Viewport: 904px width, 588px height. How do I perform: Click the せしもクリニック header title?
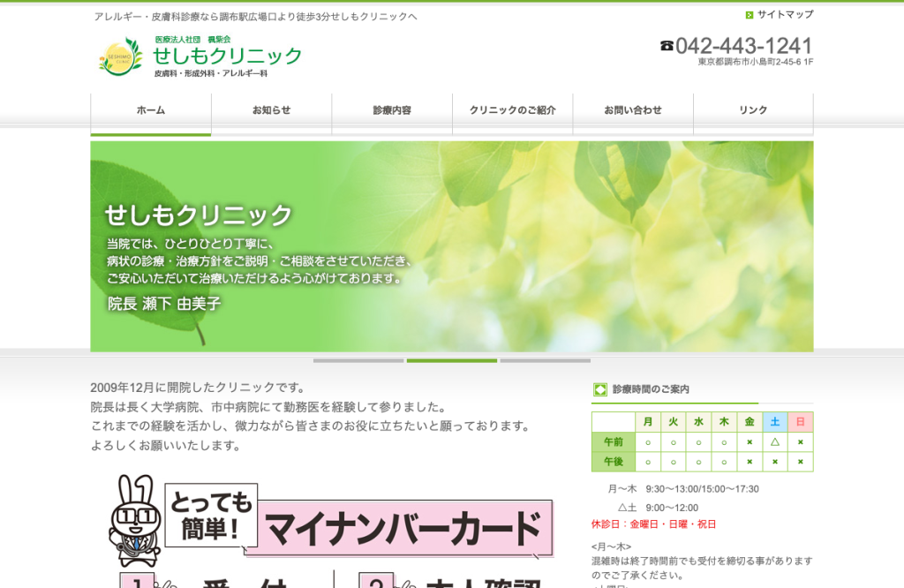227,56
